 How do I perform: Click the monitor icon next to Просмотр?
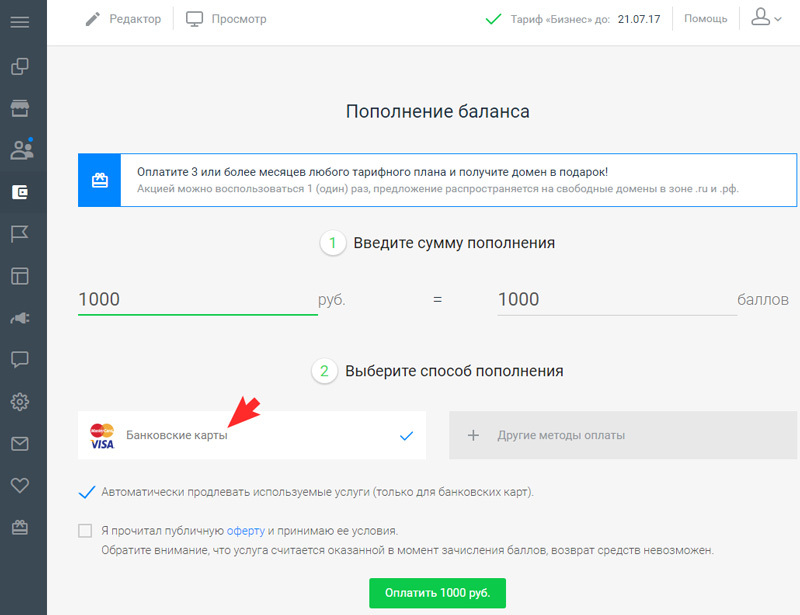tap(194, 19)
